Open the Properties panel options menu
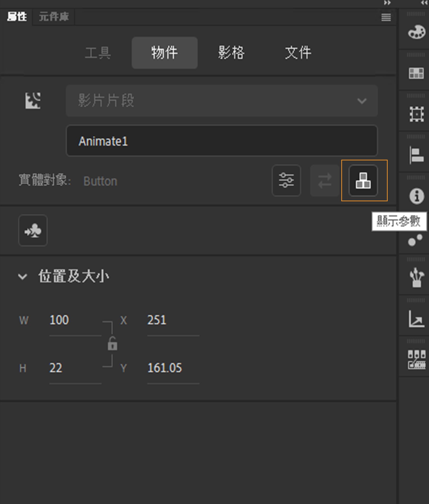This screenshot has height=504, width=429. pos(386,17)
